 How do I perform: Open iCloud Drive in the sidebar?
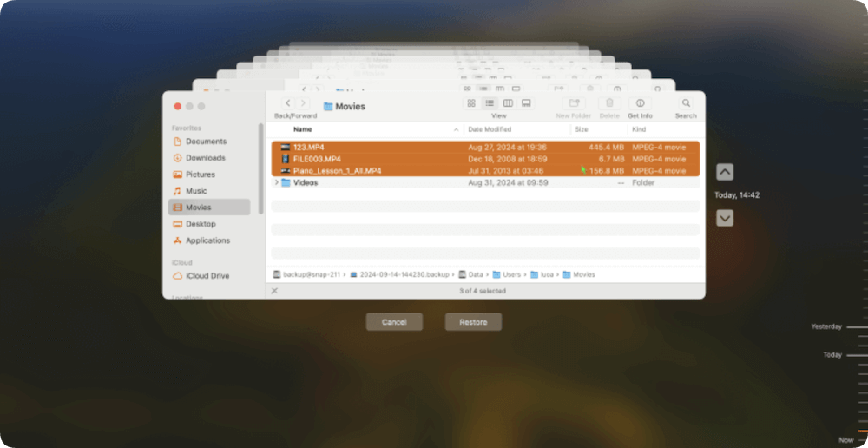click(x=207, y=276)
